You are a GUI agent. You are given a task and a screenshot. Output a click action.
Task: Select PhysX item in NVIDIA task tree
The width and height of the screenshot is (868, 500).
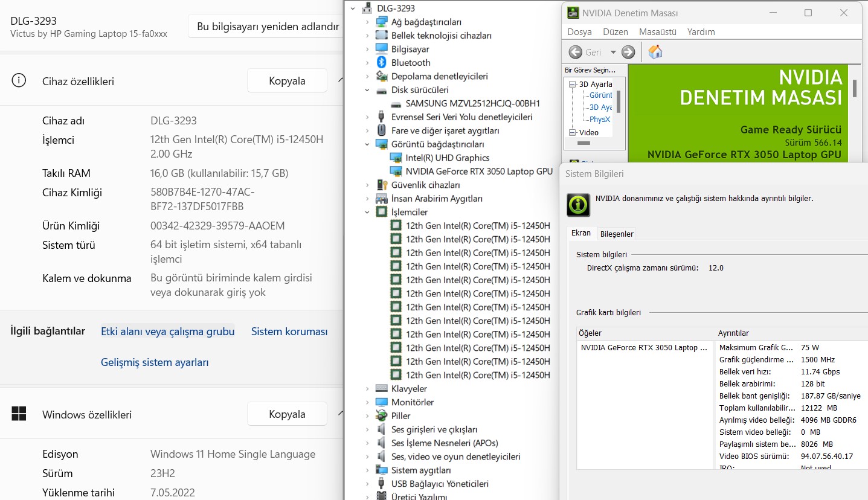tap(600, 120)
